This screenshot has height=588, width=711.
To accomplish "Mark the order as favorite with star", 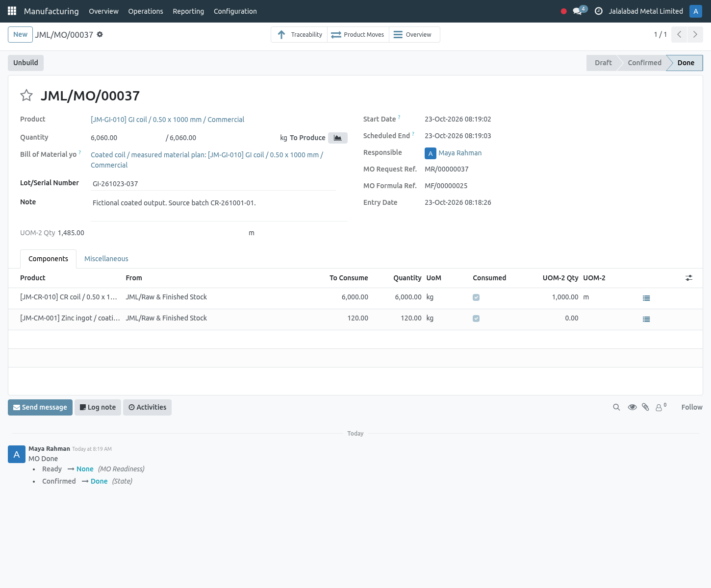I will tap(26, 95).
